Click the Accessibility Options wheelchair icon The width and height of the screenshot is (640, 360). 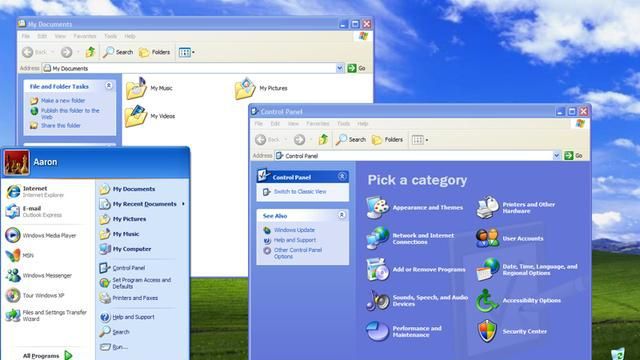click(487, 300)
